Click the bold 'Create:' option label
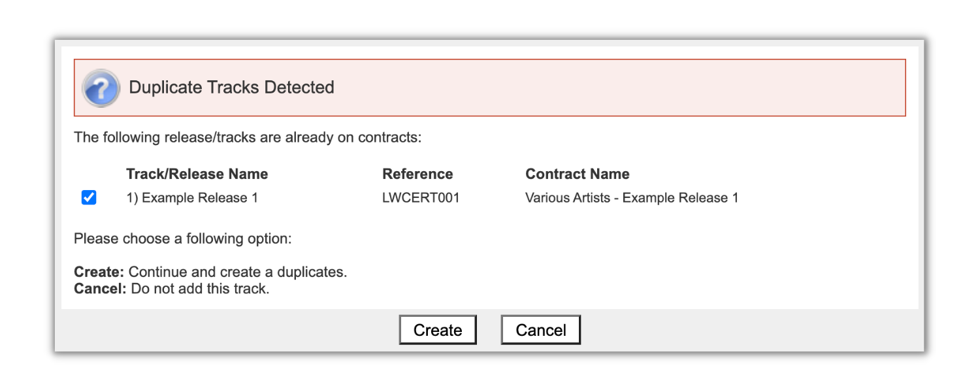Image resolution: width=980 pixels, height=392 pixels. (x=99, y=272)
